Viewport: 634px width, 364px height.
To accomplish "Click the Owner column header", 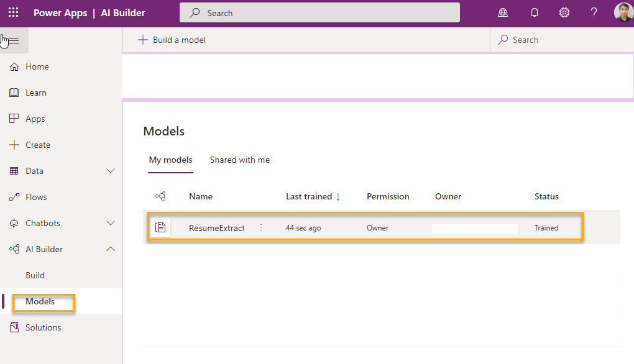I will point(448,196).
